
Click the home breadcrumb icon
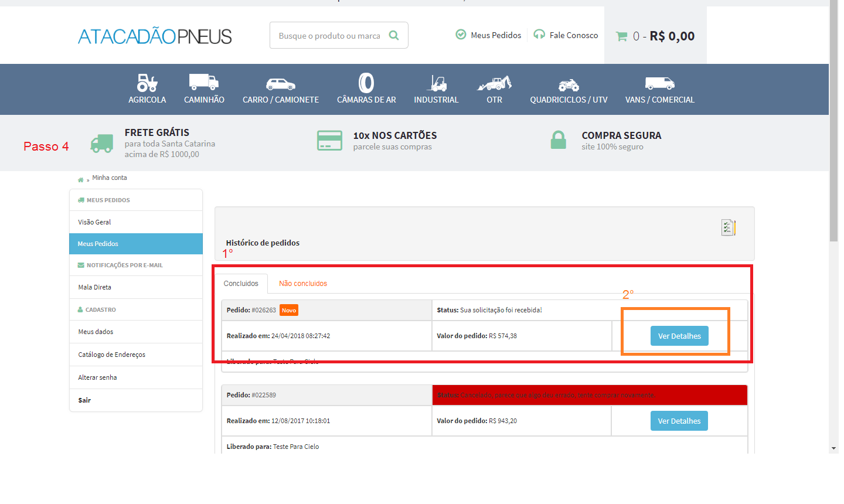click(x=81, y=179)
